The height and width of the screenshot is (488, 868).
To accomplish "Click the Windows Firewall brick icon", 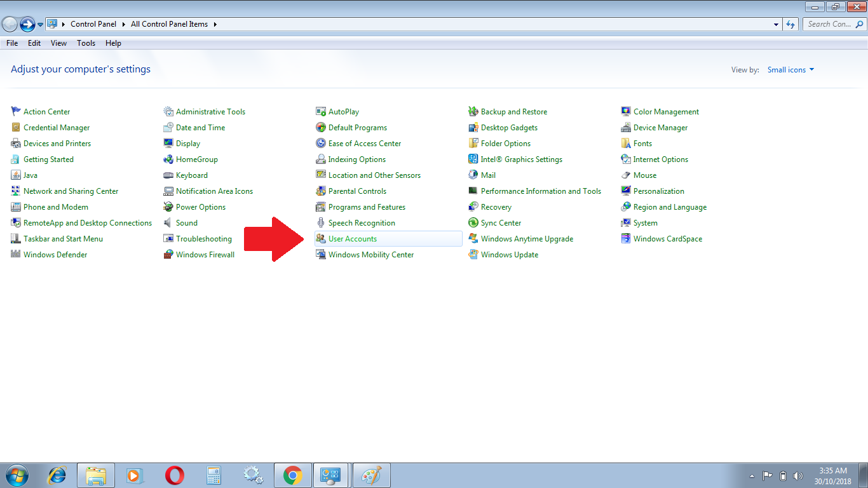I will 168,254.
